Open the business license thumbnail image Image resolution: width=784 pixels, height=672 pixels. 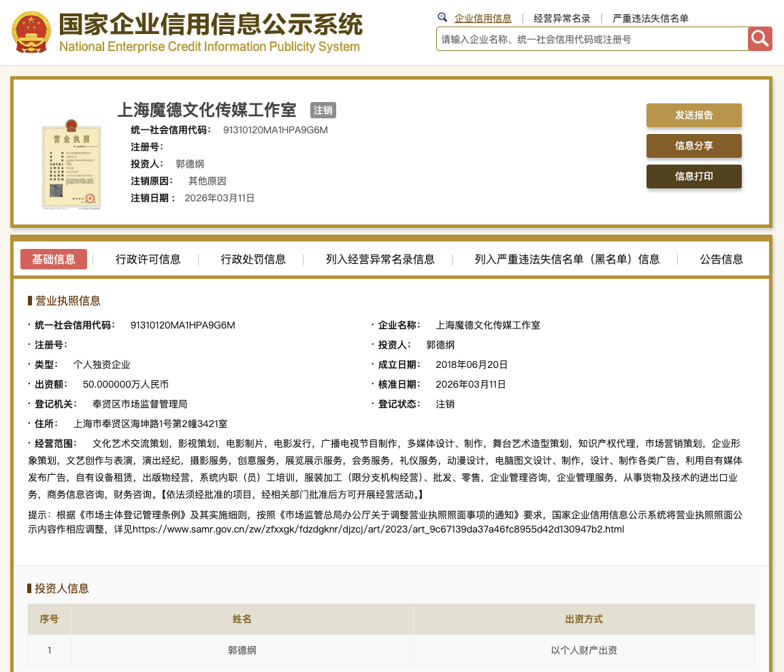point(71,165)
